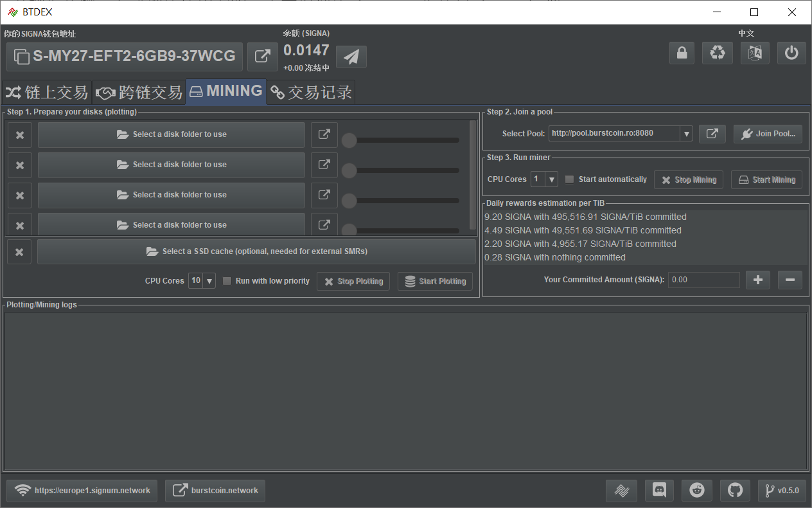Screen dimensions: 812x508
Task: Remove the second disk folder row
Action: click(x=20, y=165)
